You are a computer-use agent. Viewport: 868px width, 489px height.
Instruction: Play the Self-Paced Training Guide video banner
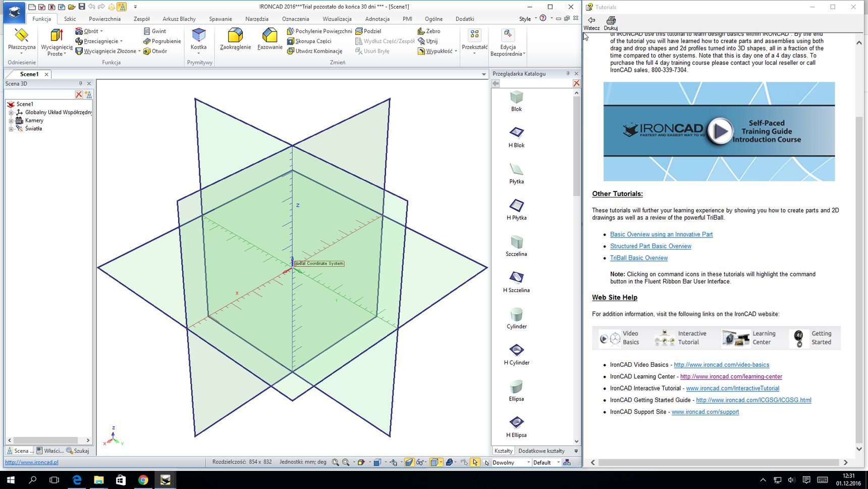(x=719, y=131)
